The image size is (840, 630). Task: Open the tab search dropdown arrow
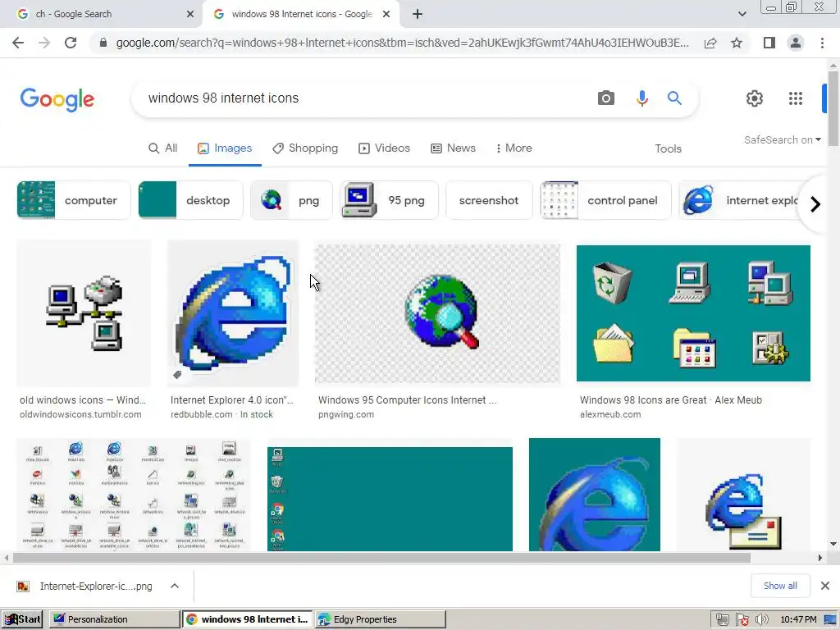(742, 14)
